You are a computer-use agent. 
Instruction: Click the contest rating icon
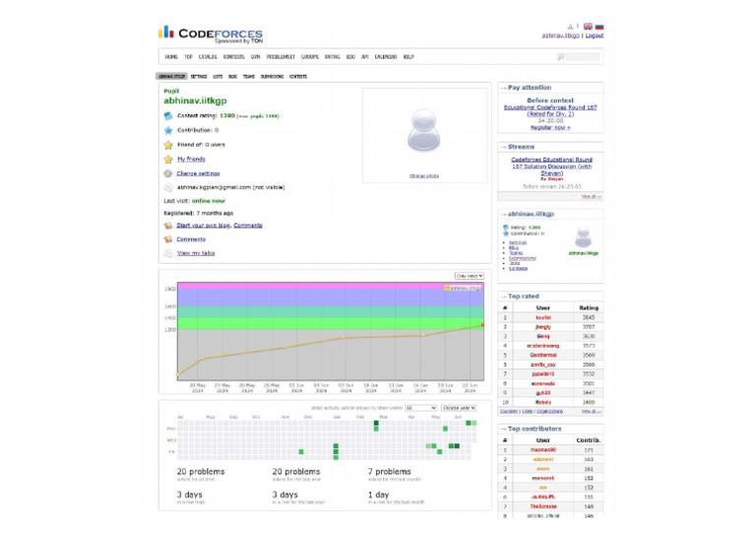point(168,115)
